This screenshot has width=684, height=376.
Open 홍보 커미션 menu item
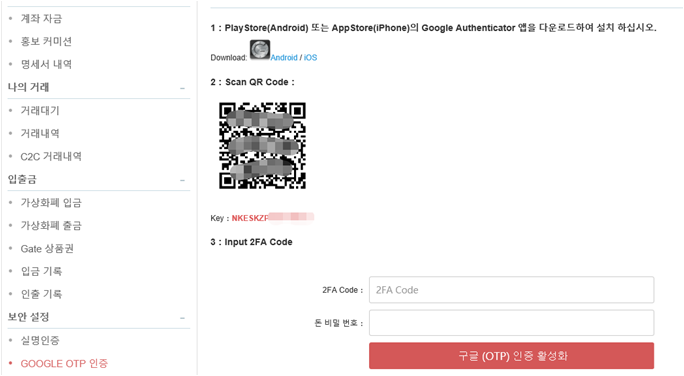point(46,41)
